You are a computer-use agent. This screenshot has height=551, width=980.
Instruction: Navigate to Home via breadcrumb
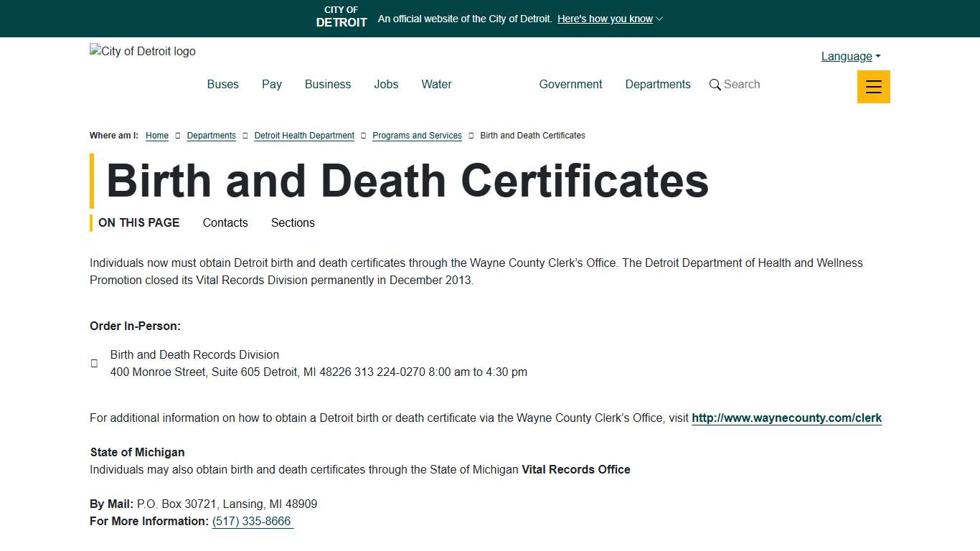pos(156,136)
